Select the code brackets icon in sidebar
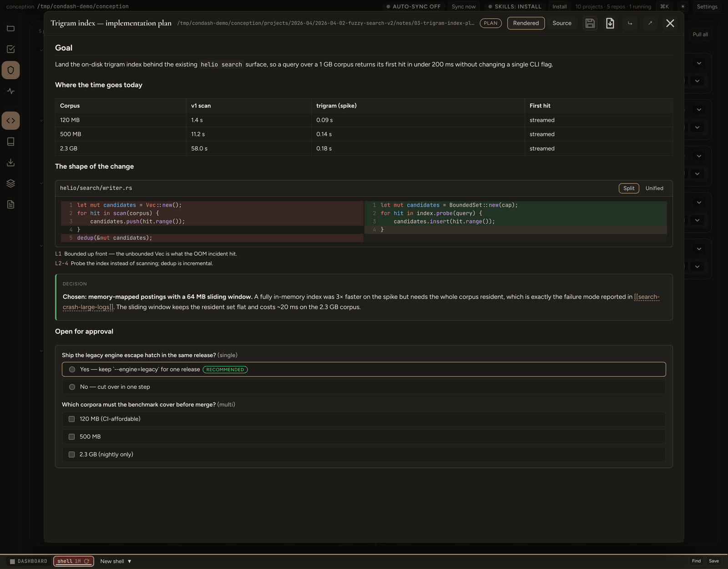Image resolution: width=728 pixels, height=569 pixels. (11, 121)
